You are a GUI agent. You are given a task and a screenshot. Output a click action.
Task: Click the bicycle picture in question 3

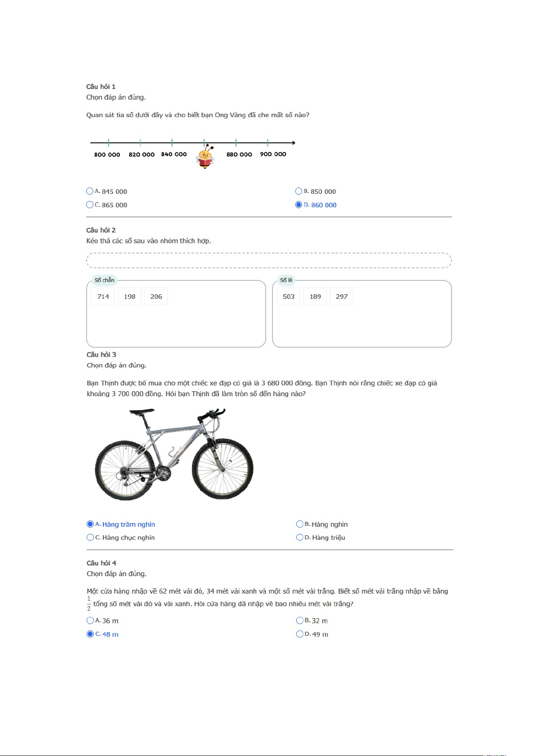[x=174, y=454]
